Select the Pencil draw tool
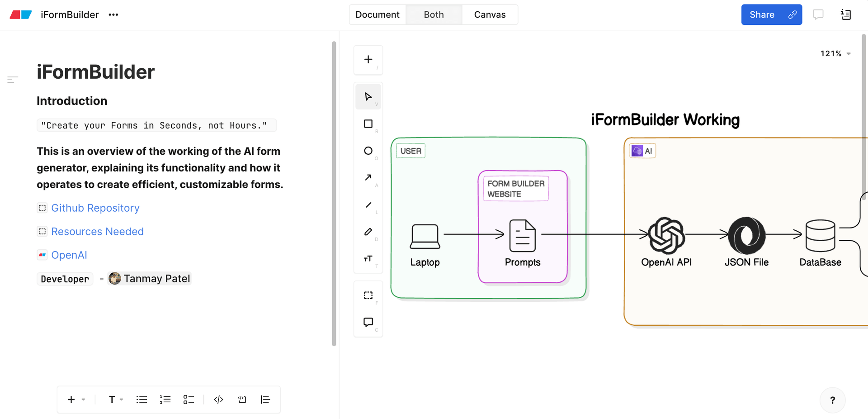The height and width of the screenshot is (419, 868). [368, 232]
